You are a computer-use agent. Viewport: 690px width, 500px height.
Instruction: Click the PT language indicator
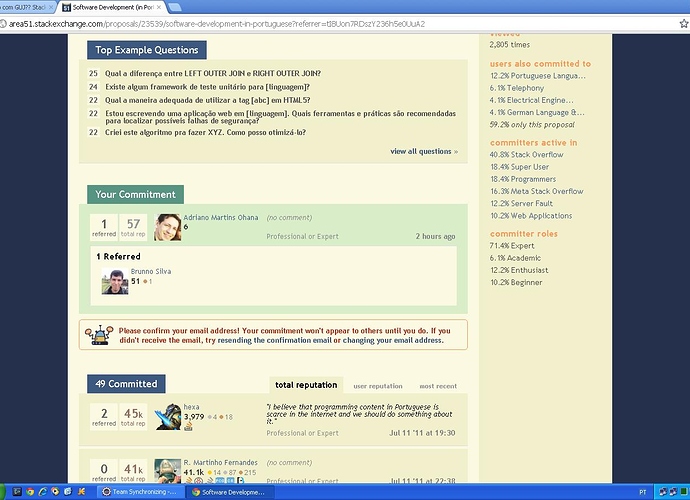coord(642,492)
